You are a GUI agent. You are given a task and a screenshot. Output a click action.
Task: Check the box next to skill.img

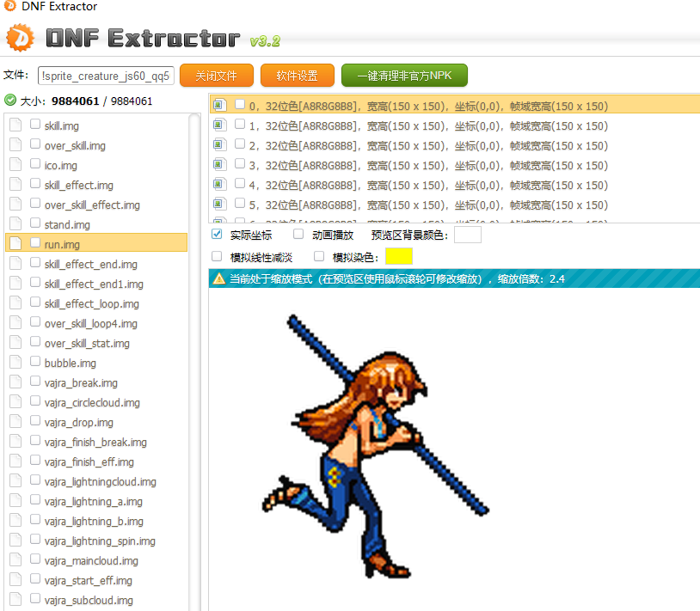click(x=35, y=124)
